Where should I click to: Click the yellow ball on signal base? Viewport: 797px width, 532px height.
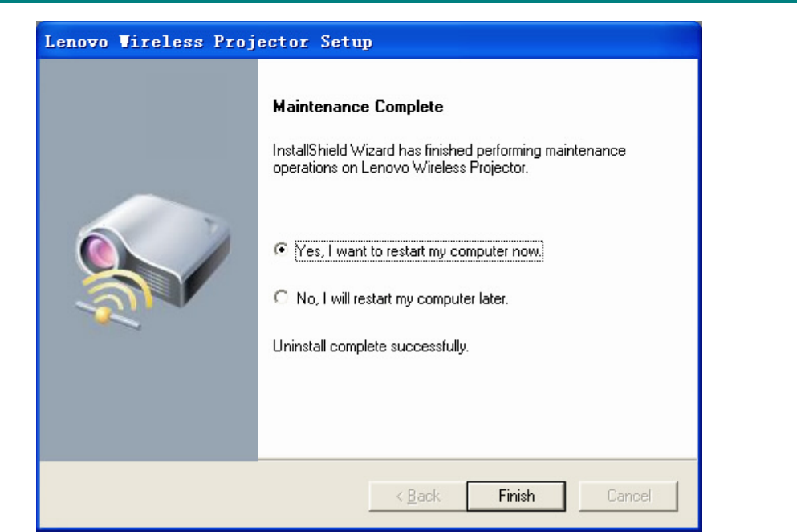pos(104,315)
